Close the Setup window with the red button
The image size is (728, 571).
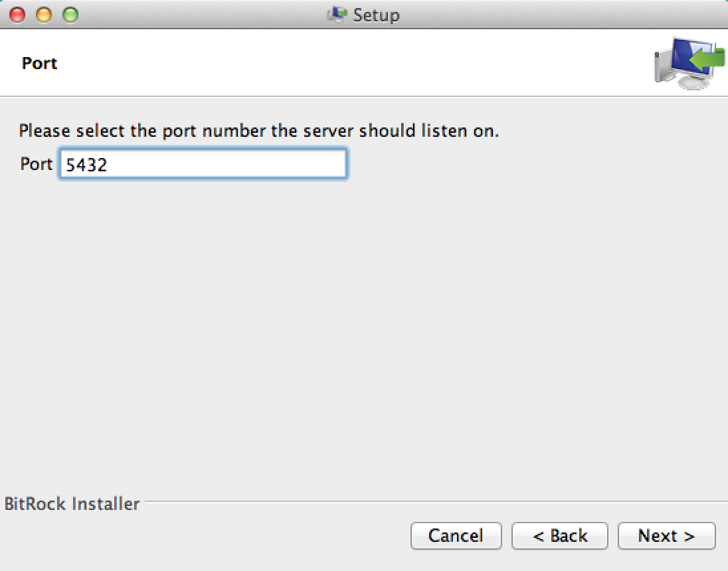pyautogui.click(x=17, y=14)
